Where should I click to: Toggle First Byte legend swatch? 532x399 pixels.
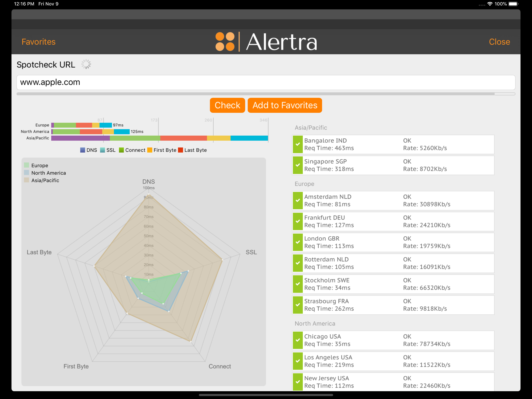150,150
